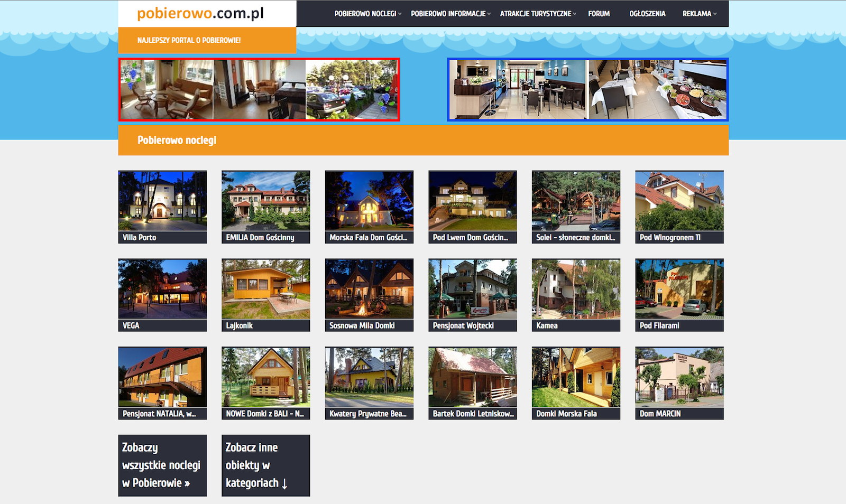Image resolution: width=846 pixels, height=504 pixels.
Task: Open the Atrakcje Turystyczne dropdown menu
Action: tap(538, 14)
